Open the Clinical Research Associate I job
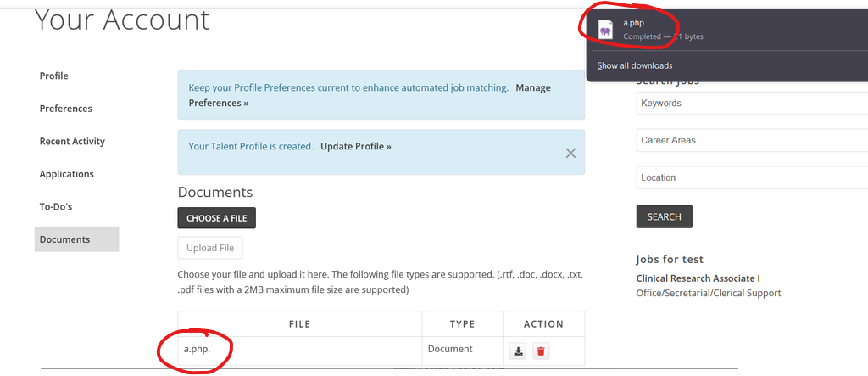Image resolution: width=868 pixels, height=376 pixels. 698,278
